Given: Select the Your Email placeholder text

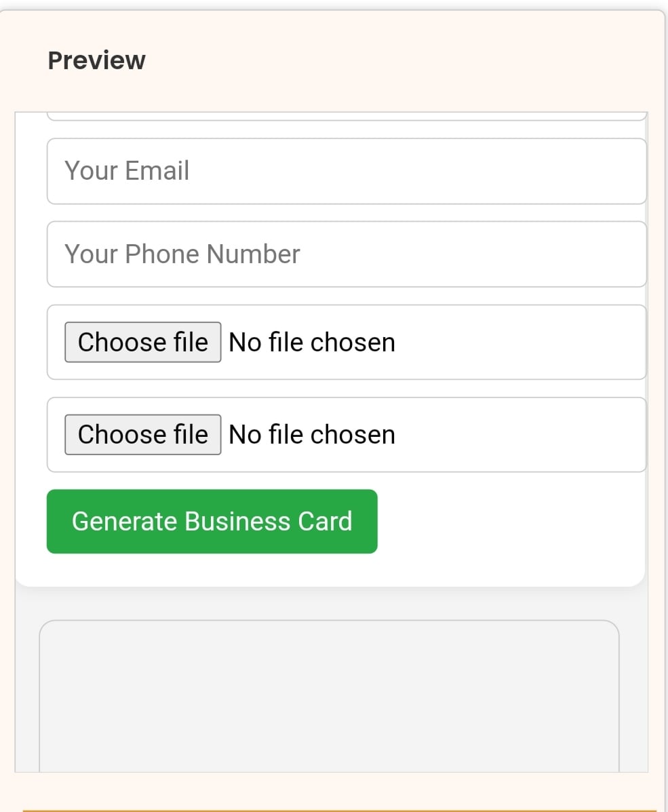Looking at the screenshot, I should click(x=126, y=170).
